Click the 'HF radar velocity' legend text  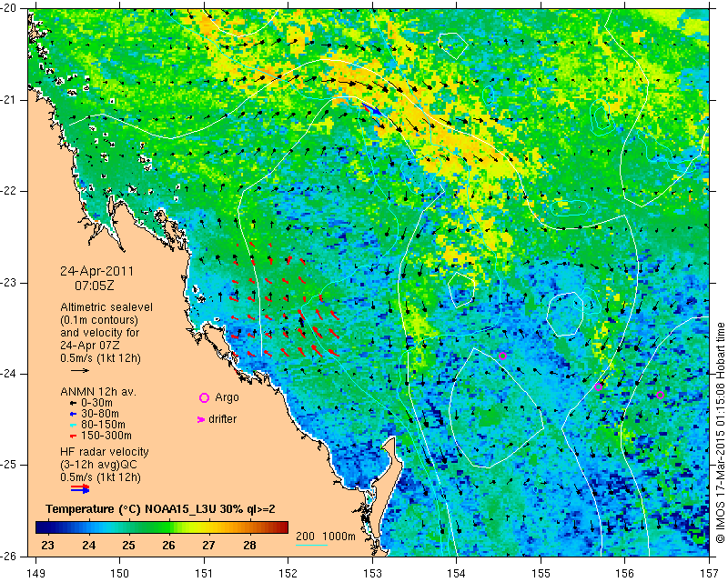pos(105,452)
